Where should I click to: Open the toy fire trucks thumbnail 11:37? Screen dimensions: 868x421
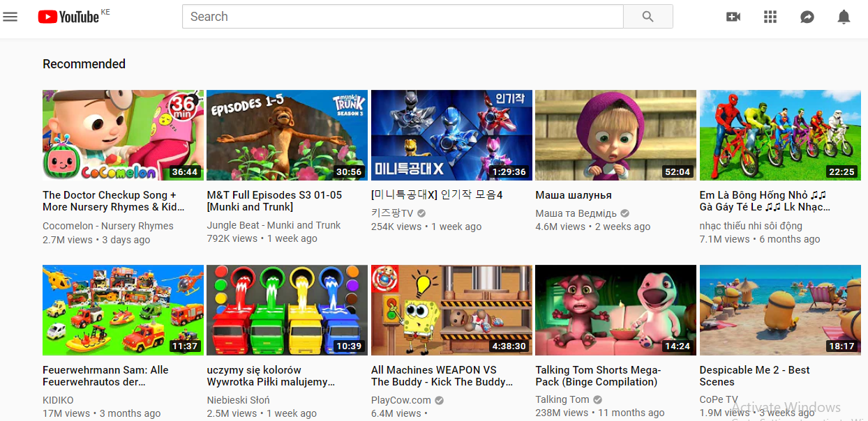(x=124, y=310)
